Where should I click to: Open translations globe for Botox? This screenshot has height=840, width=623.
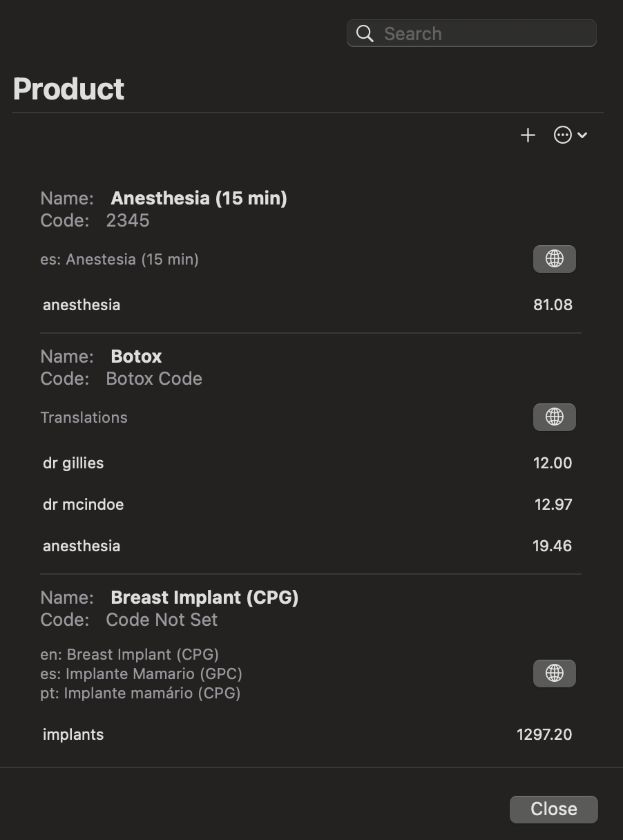pyautogui.click(x=554, y=417)
